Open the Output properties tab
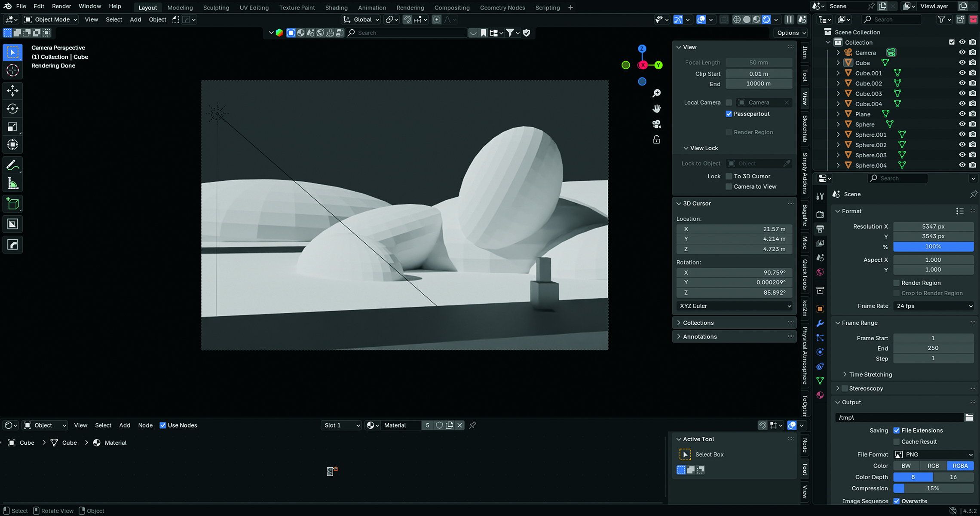The width and height of the screenshot is (980, 516). 820,229
